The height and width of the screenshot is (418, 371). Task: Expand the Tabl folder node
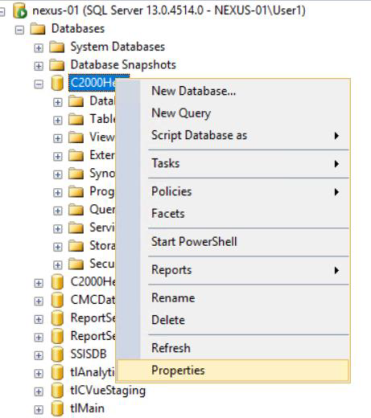click(58, 120)
